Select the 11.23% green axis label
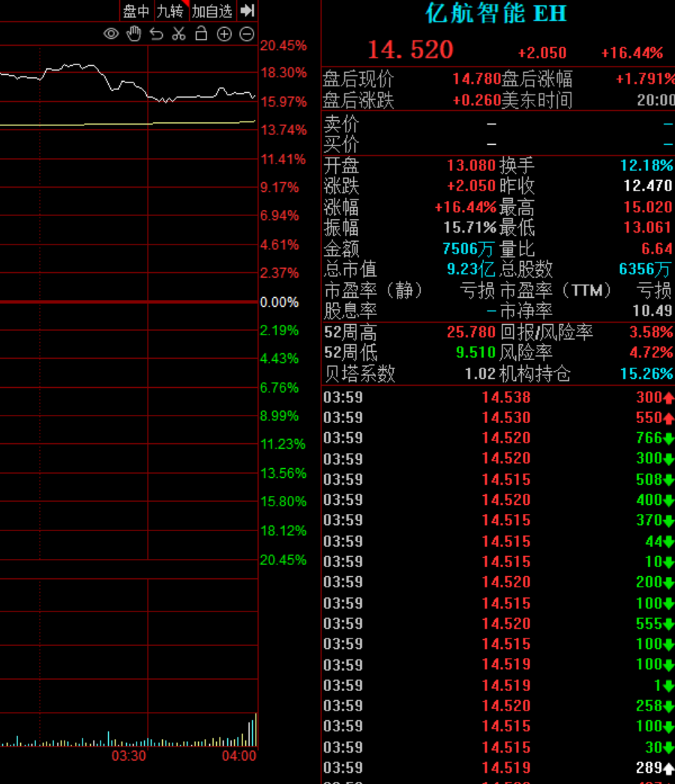This screenshot has width=675, height=784. pos(283,444)
